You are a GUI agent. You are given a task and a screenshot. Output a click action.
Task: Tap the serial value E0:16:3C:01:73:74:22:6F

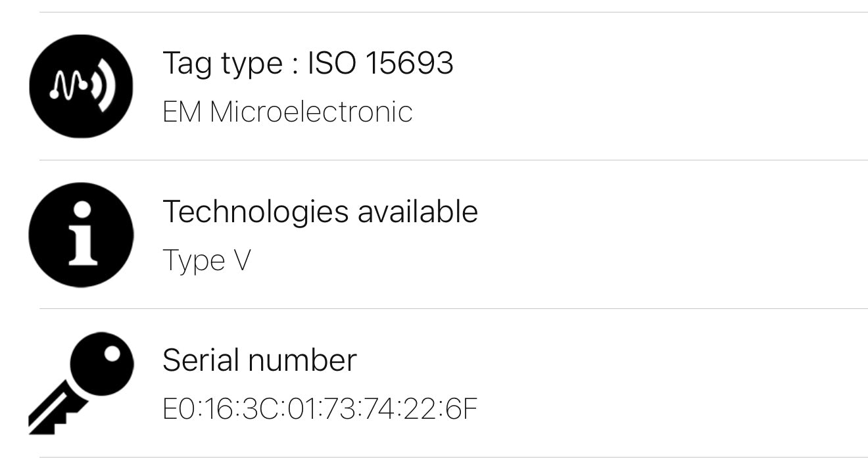tap(320, 409)
